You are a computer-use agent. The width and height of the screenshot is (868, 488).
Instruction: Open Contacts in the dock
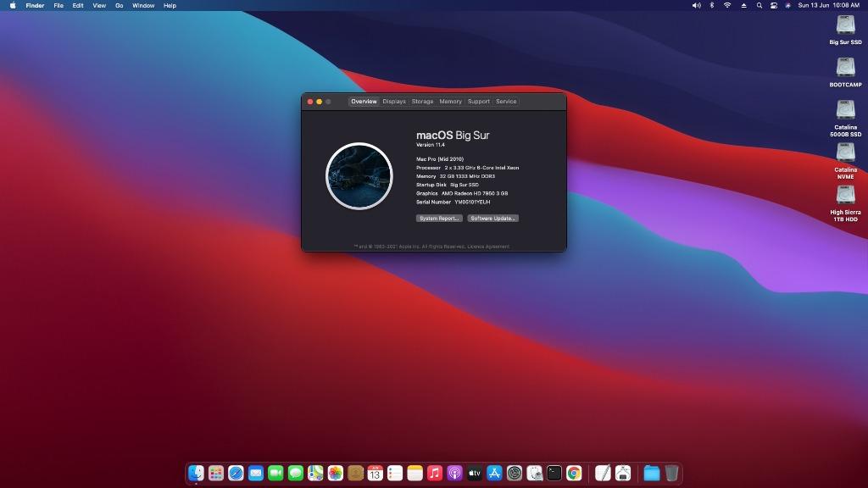click(355, 473)
